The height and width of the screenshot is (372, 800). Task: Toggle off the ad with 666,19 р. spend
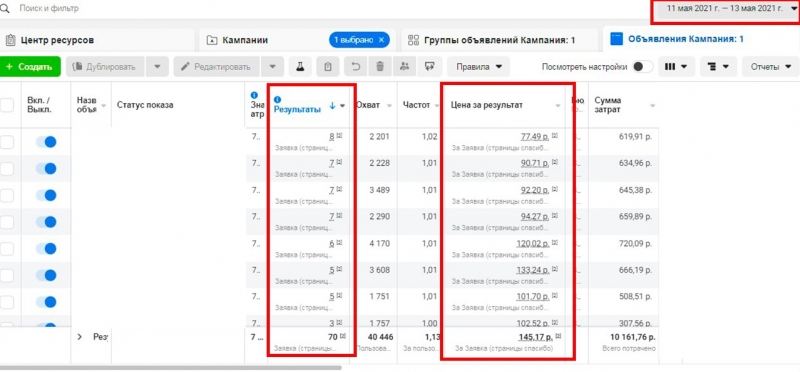pyautogui.click(x=46, y=275)
